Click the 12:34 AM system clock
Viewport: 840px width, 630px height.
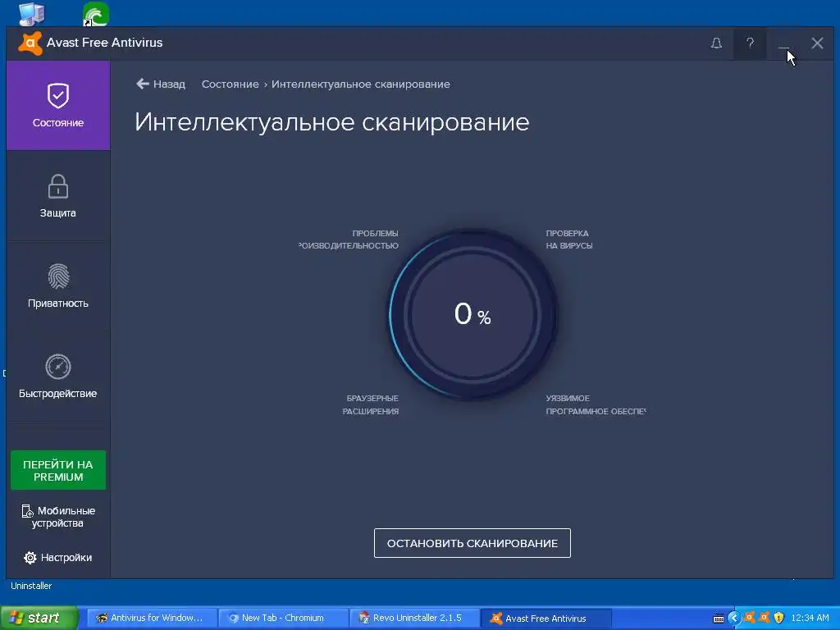point(810,619)
